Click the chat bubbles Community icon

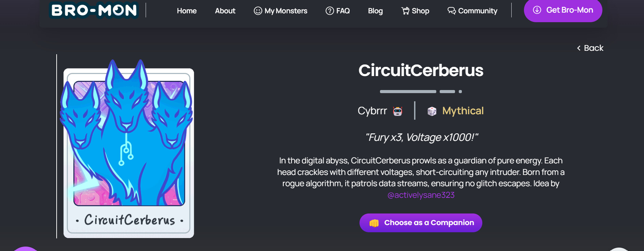[x=452, y=11]
